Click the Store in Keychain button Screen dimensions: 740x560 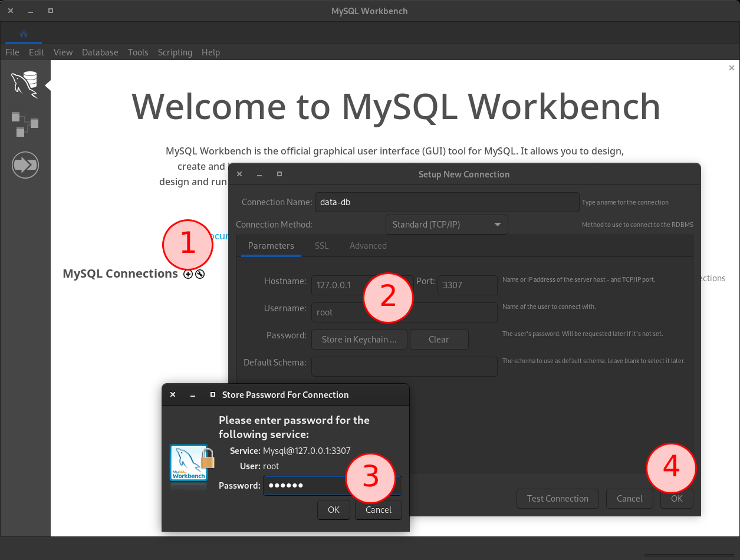[x=359, y=339]
